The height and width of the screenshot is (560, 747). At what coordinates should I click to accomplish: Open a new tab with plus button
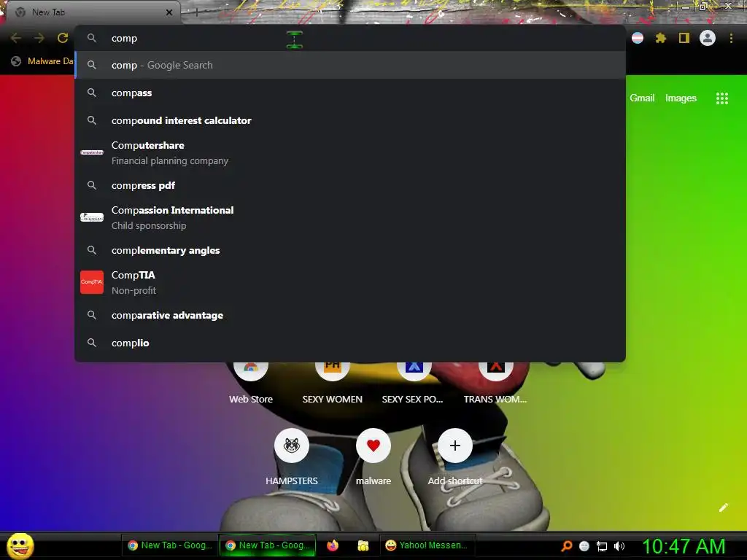coord(196,12)
